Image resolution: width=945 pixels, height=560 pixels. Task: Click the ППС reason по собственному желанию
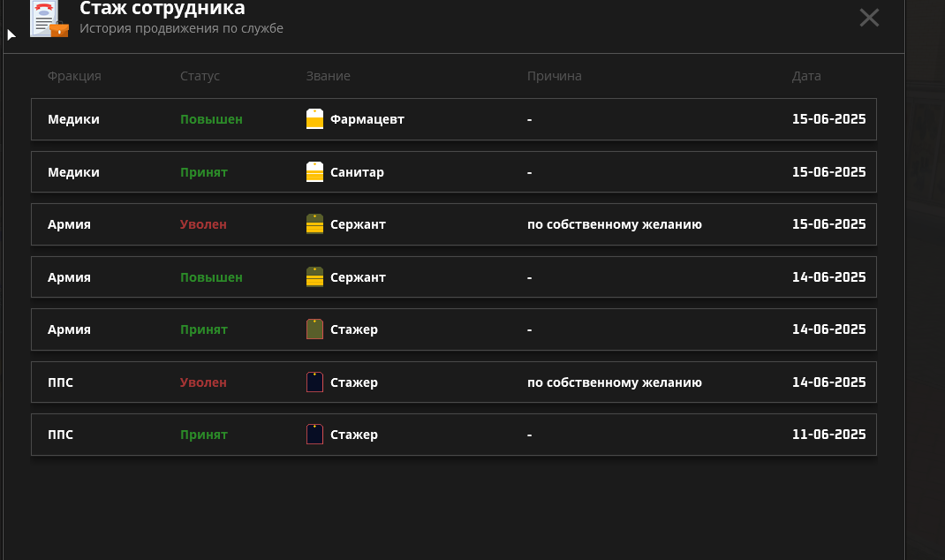tap(614, 382)
